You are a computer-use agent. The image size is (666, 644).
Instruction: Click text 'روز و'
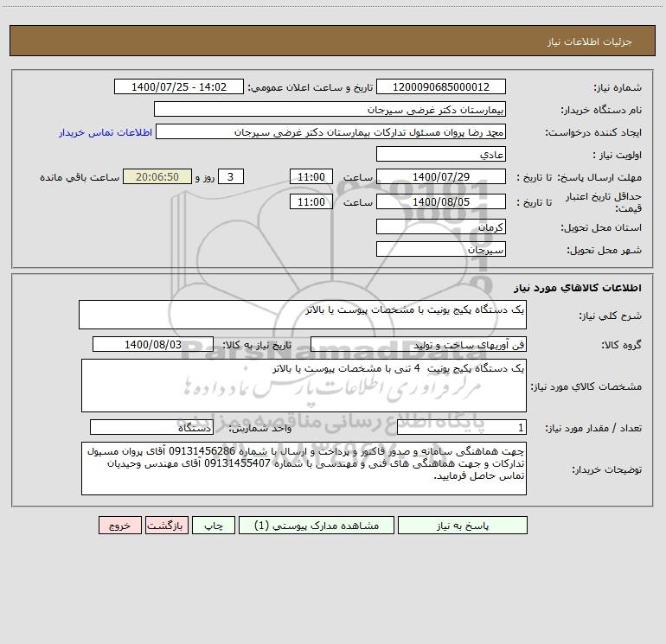click(x=205, y=177)
